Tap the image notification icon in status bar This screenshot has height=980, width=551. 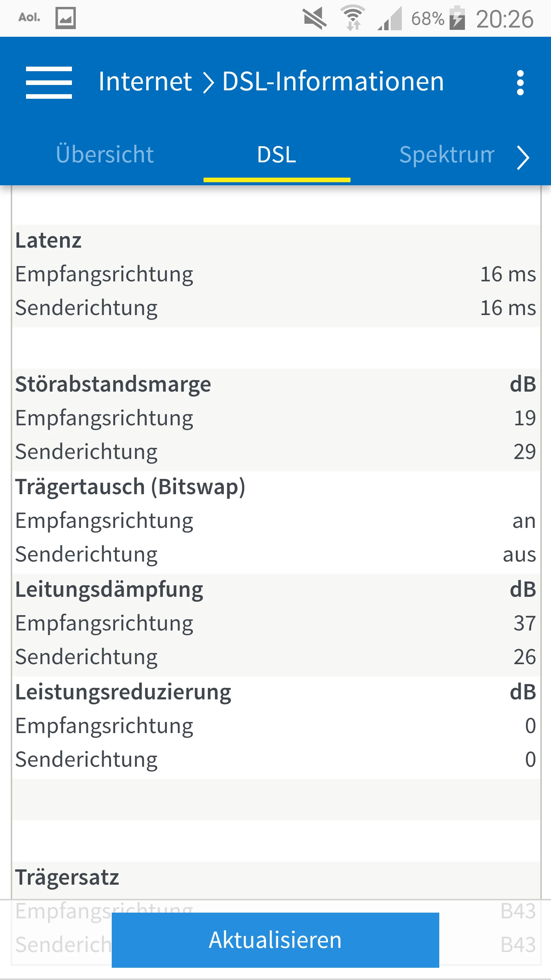[x=65, y=18]
